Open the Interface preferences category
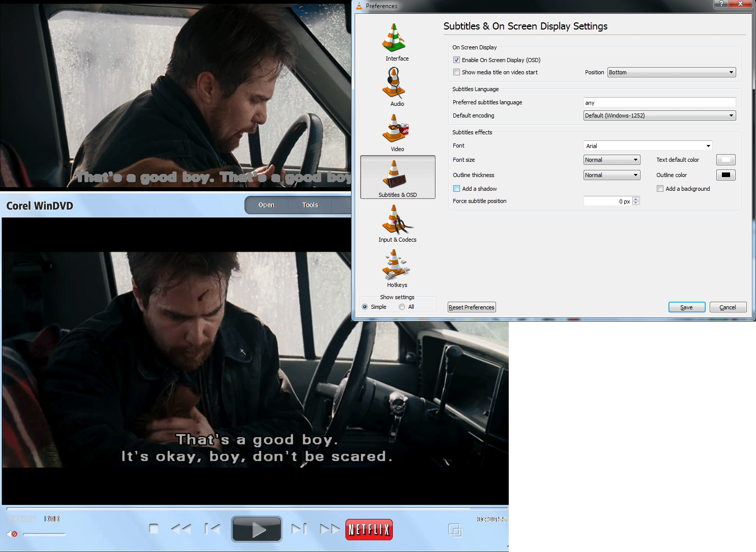The width and height of the screenshot is (756, 552). coord(397,43)
